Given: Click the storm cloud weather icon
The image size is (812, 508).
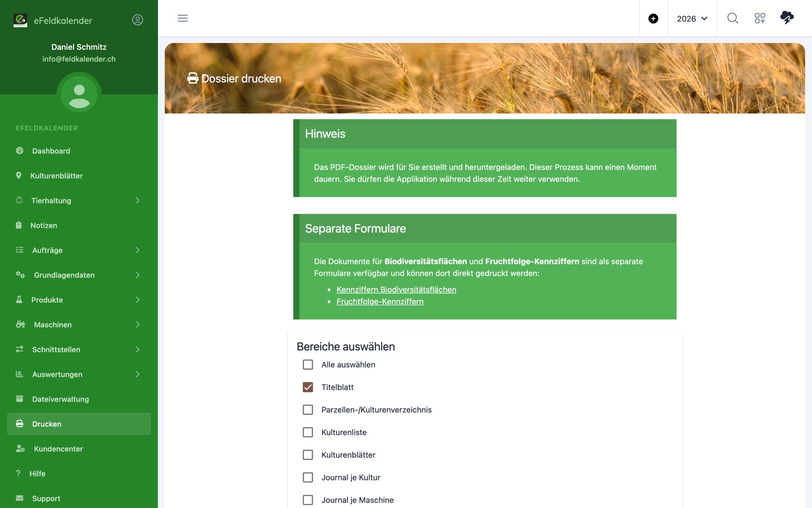Looking at the screenshot, I should [787, 17].
